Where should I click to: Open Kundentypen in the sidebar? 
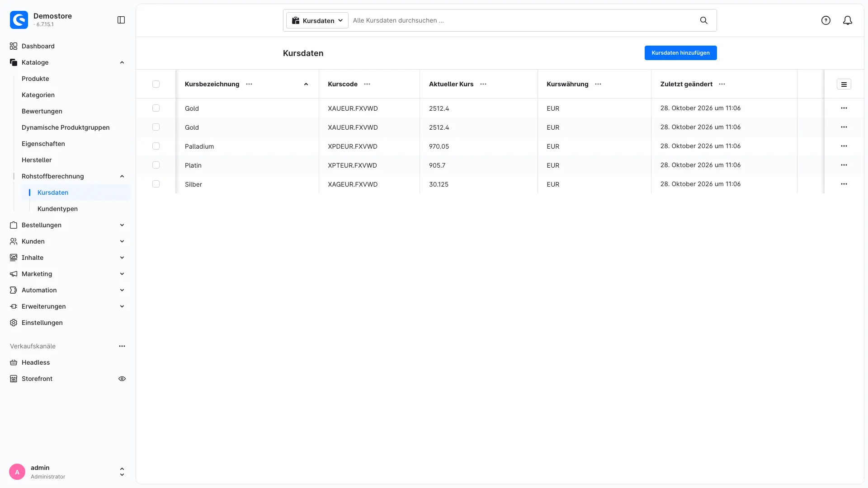point(57,209)
